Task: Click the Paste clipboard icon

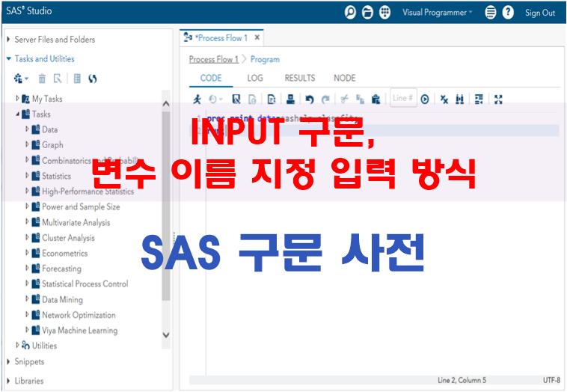Action: click(x=376, y=99)
